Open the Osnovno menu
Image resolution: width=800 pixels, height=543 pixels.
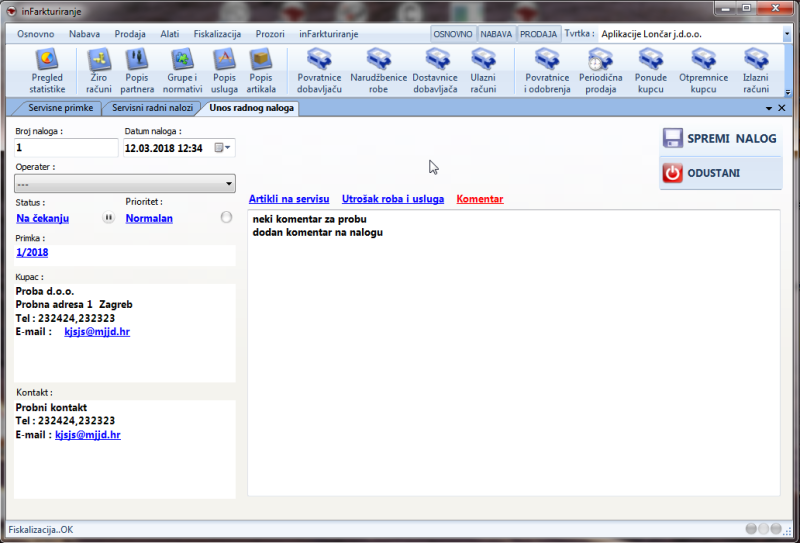tap(36, 34)
